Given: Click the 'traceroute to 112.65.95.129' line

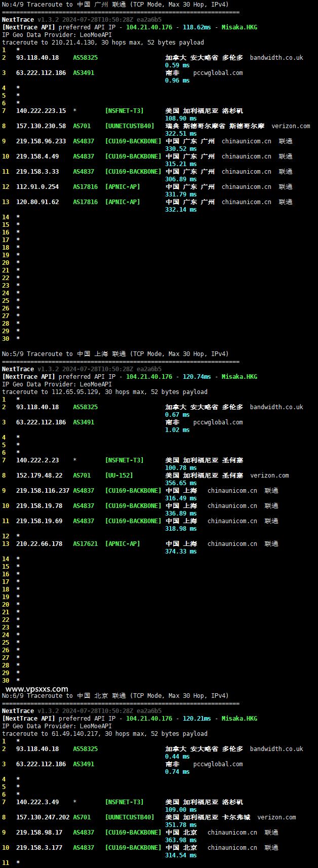Looking at the screenshot, I should tap(105, 392).
